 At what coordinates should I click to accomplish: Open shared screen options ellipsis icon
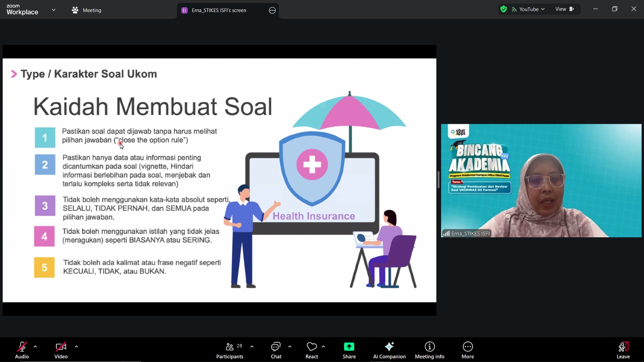pos(272,10)
